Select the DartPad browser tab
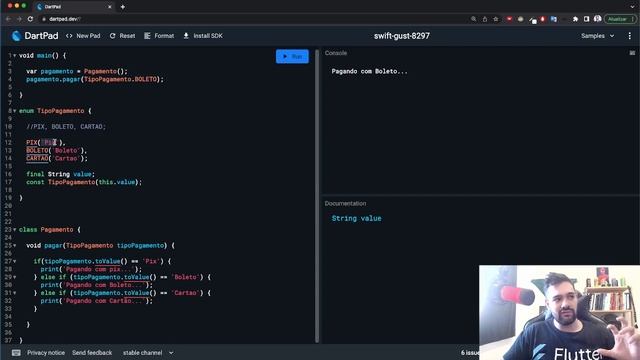The image size is (640, 360). click(x=73, y=7)
